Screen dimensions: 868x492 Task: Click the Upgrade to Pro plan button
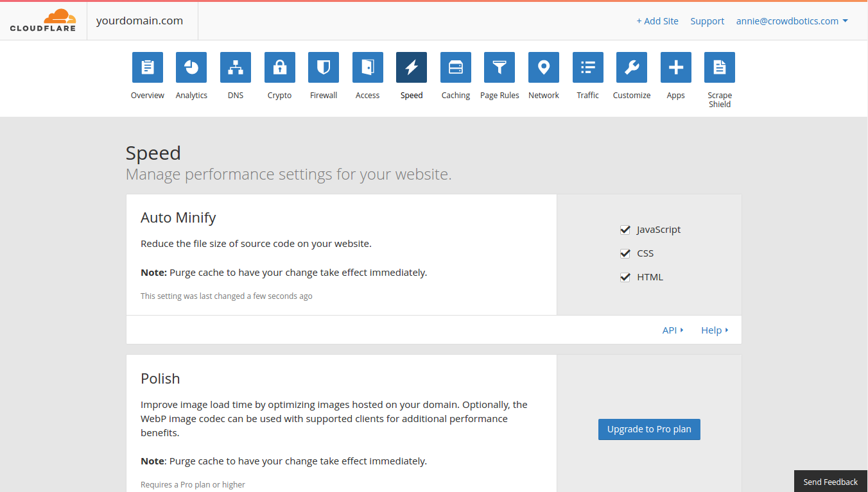(x=649, y=429)
